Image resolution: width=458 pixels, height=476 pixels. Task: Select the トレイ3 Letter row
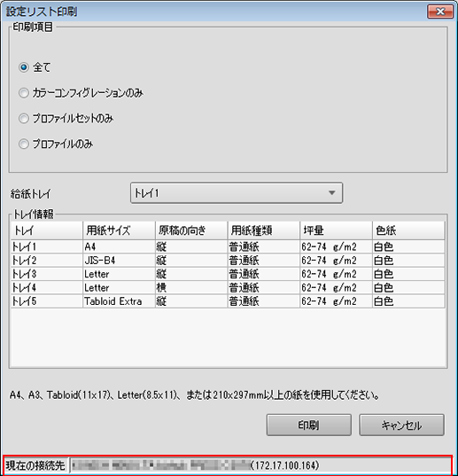[x=228, y=274]
